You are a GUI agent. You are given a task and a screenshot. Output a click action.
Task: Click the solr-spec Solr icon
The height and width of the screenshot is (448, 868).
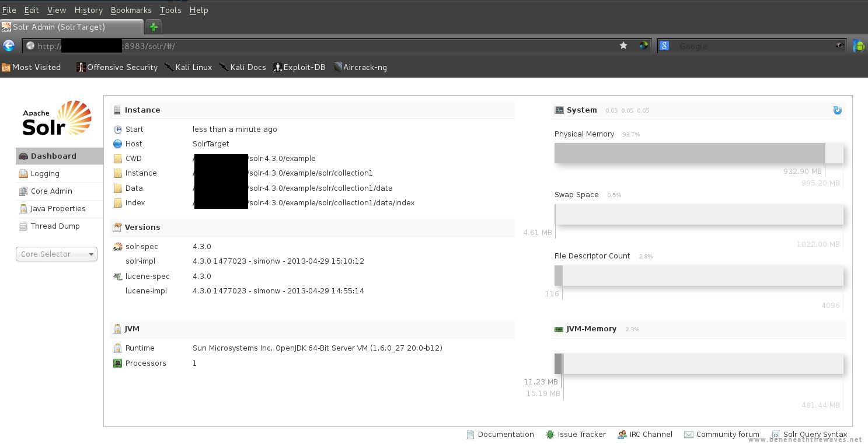[118, 247]
